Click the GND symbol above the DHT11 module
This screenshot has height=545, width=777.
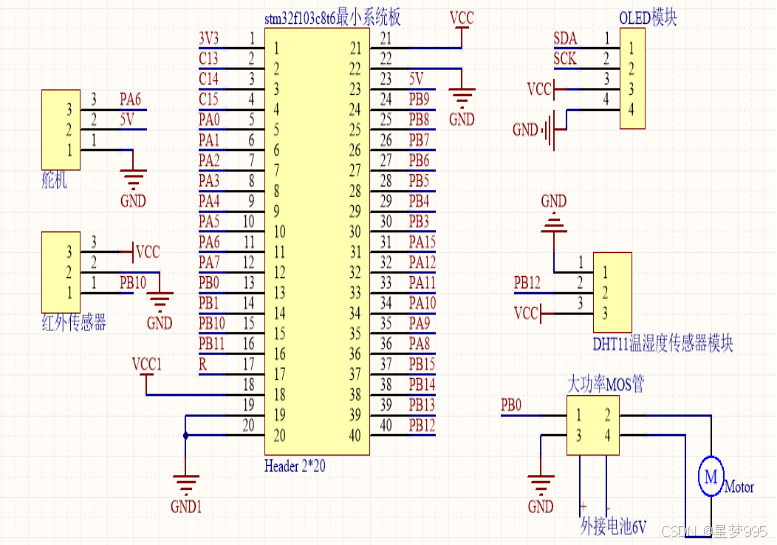pos(554,222)
